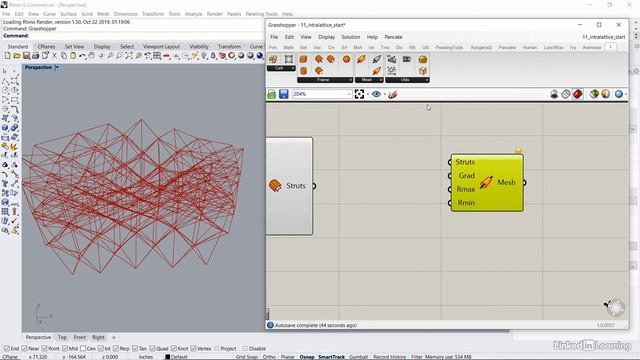The image size is (640, 360).
Task: Expand the Mesh group dropdown in ribbon
Action: (x=381, y=80)
